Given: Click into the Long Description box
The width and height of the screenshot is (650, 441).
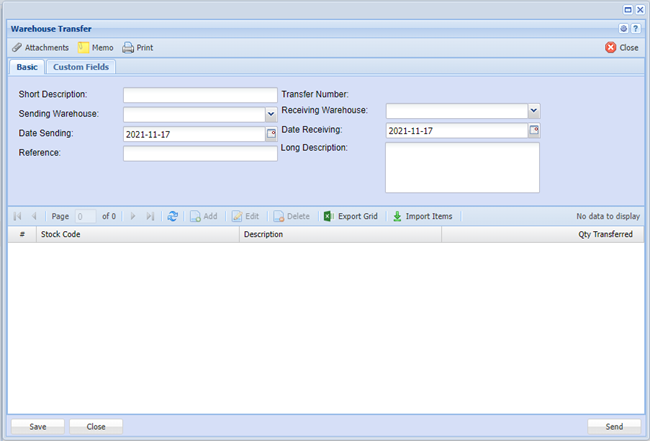Looking at the screenshot, I should [x=462, y=167].
